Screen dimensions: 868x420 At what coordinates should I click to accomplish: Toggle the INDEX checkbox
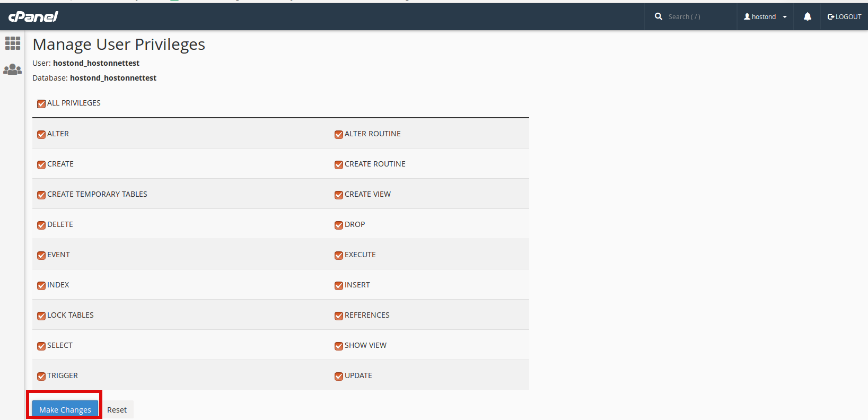[41, 285]
